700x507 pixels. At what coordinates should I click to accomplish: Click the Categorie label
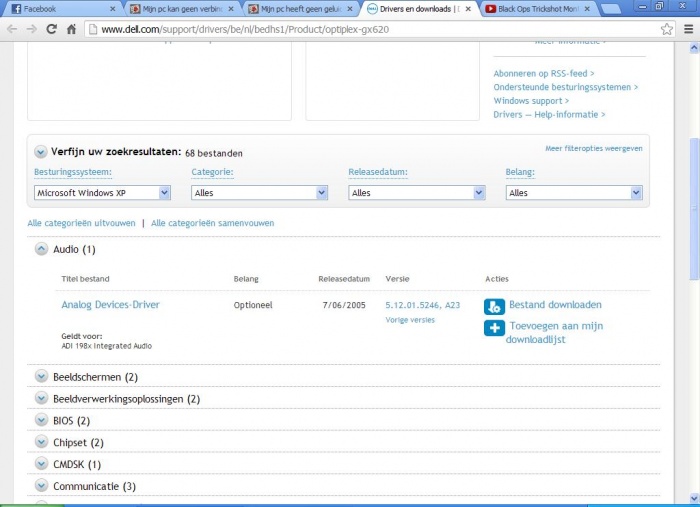(x=212, y=172)
